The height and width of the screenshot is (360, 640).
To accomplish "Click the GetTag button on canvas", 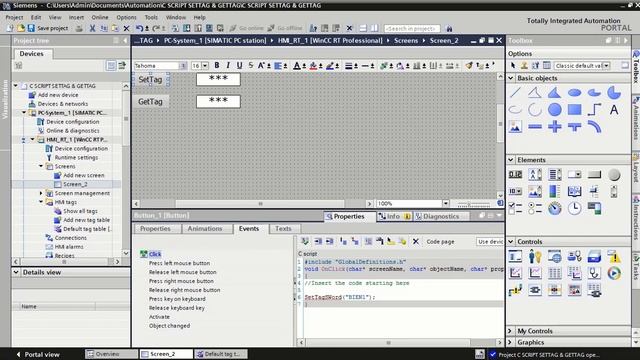I will click(x=150, y=102).
